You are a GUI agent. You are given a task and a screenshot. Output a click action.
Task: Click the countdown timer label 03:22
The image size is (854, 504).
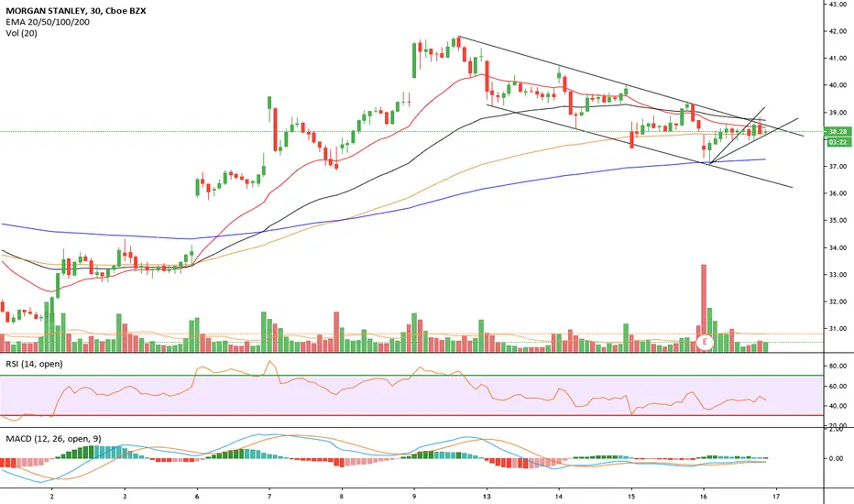click(x=838, y=142)
